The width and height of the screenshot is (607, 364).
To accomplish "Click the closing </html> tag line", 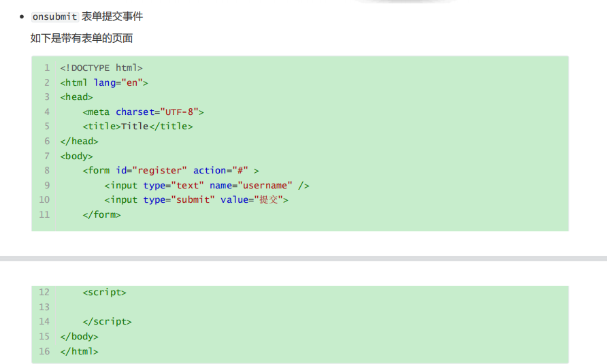I will [x=80, y=351].
